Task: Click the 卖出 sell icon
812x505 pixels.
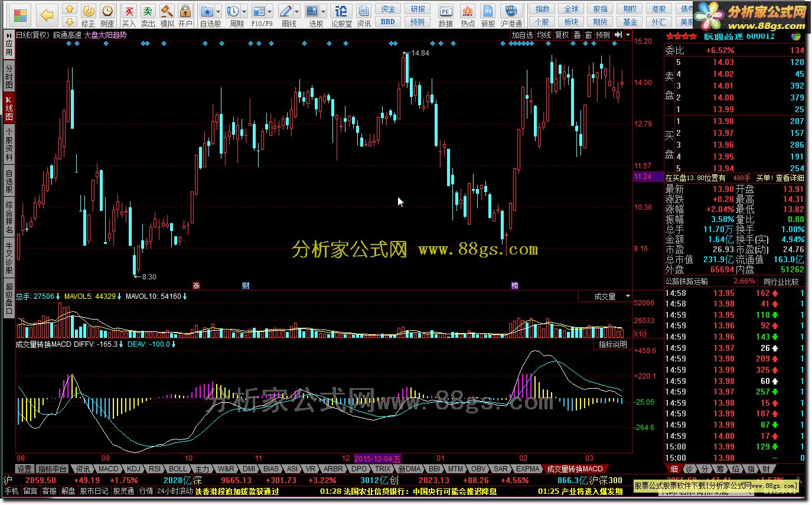Action: (x=148, y=15)
